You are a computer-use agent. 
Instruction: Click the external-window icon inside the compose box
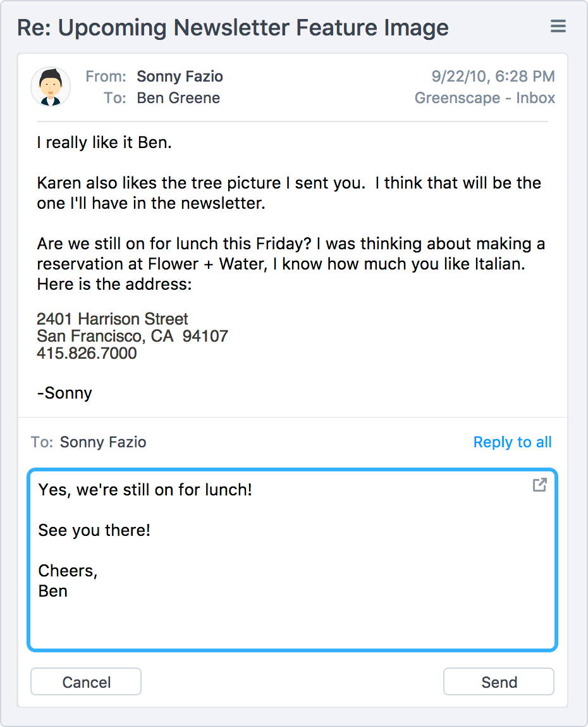[x=539, y=485]
